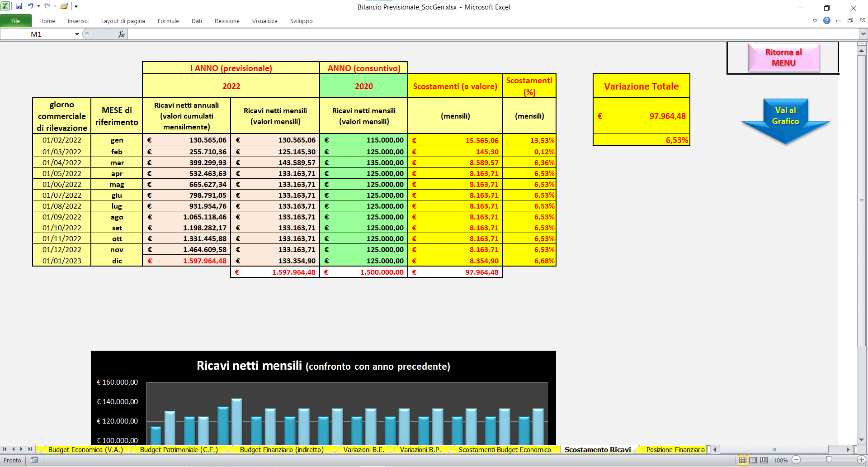Switch to Budget Economico (V.A.) sheet

85,449
